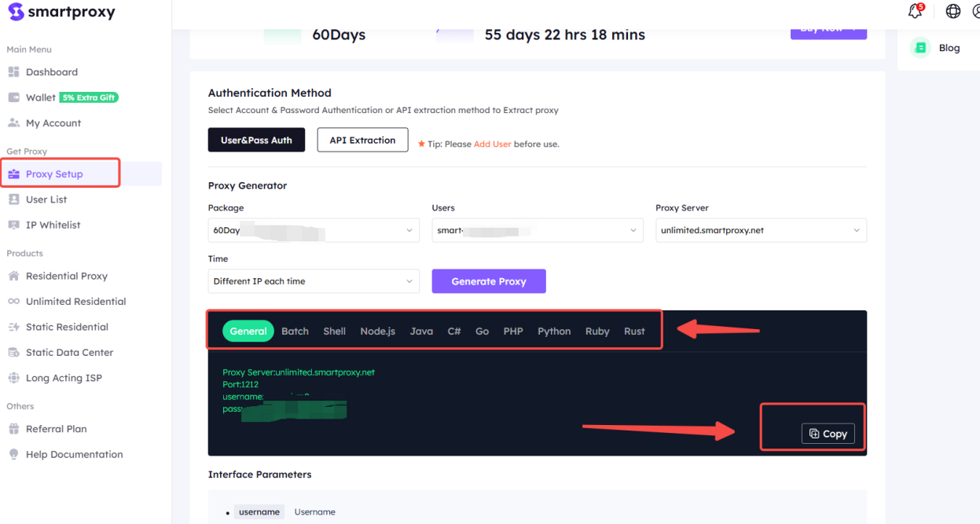Click the green Blog icon
This screenshot has width=980, height=524.
tap(919, 48)
